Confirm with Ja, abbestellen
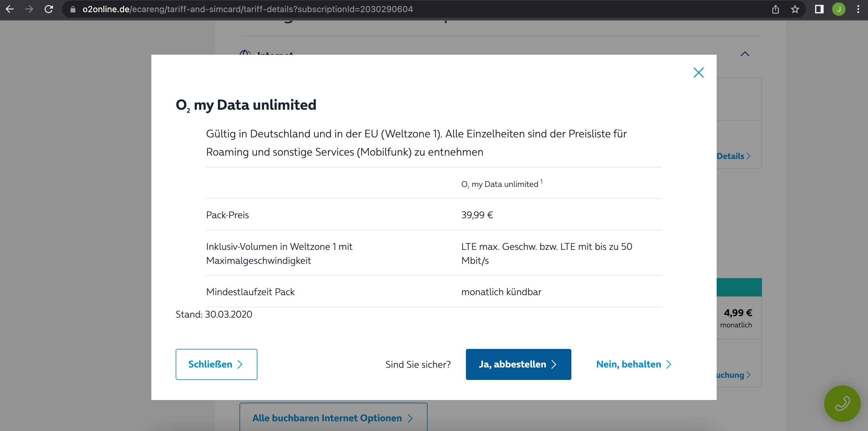This screenshot has width=868, height=431. coord(518,364)
